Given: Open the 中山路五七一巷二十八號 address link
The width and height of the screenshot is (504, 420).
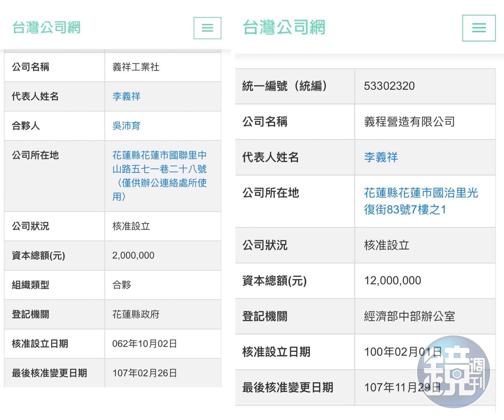Looking at the screenshot, I should [159, 176].
